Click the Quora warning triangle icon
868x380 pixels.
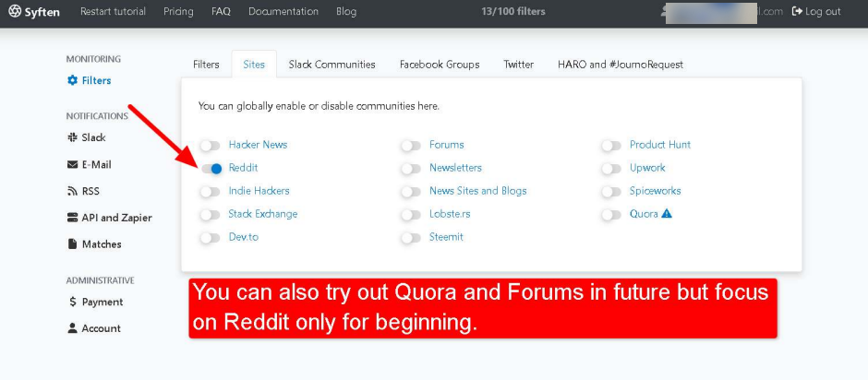click(667, 213)
